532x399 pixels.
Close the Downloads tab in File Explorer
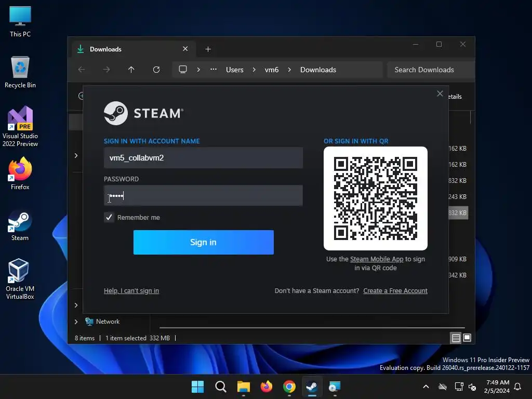(185, 49)
